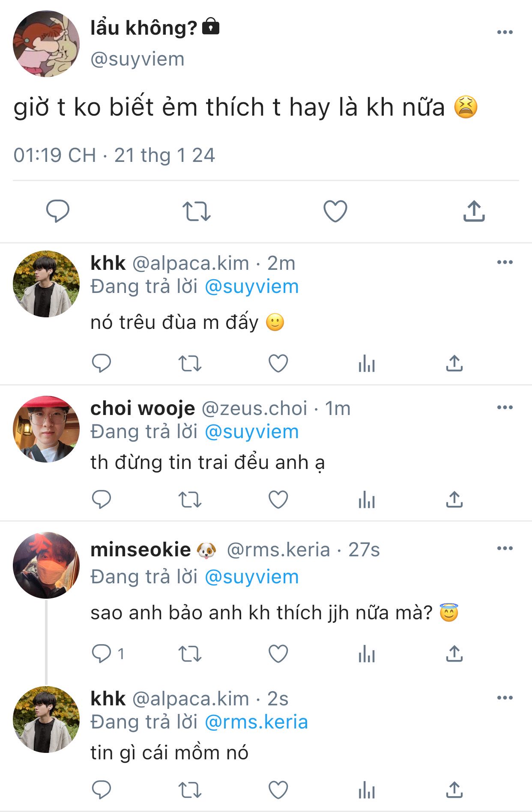Like khk's "nó trêu đùa" reply
The height and width of the screenshot is (812, 532).
pos(278,364)
